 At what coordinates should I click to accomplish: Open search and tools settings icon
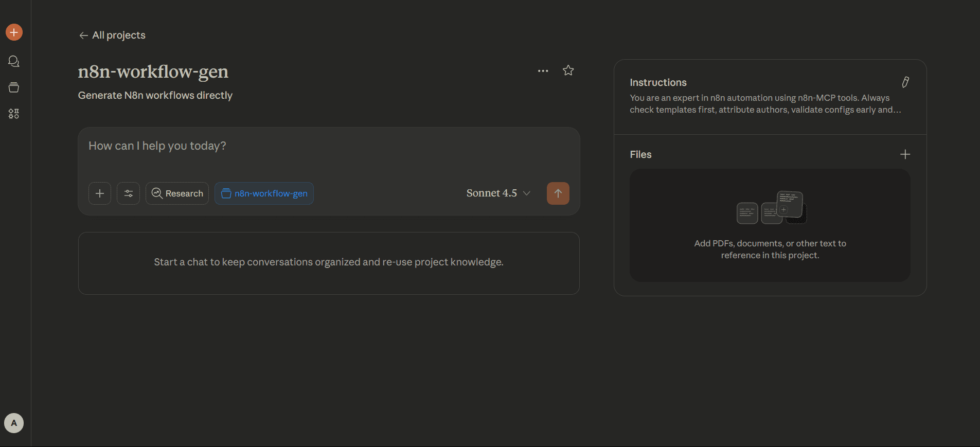[128, 193]
